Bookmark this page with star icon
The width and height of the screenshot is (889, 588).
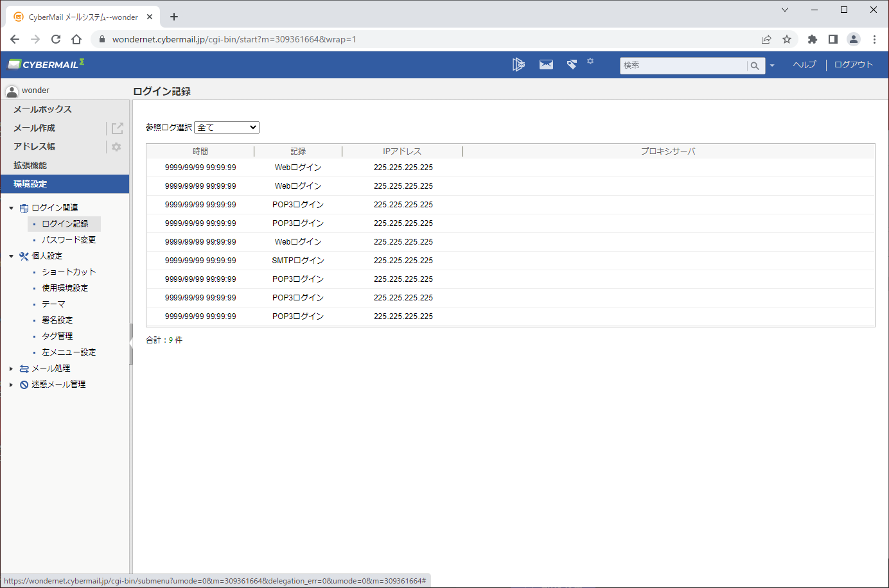pyautogui.click(x=787, y=39)
